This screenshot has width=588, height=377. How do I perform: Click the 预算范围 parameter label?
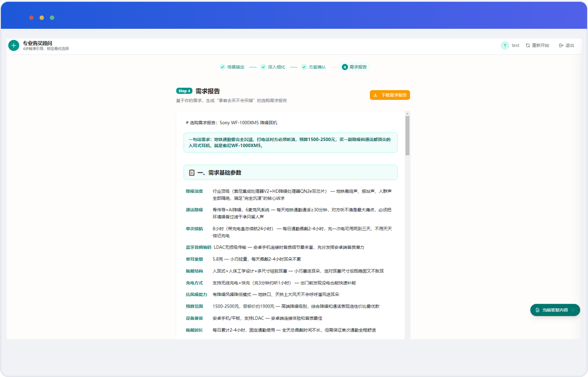point(194,306)
